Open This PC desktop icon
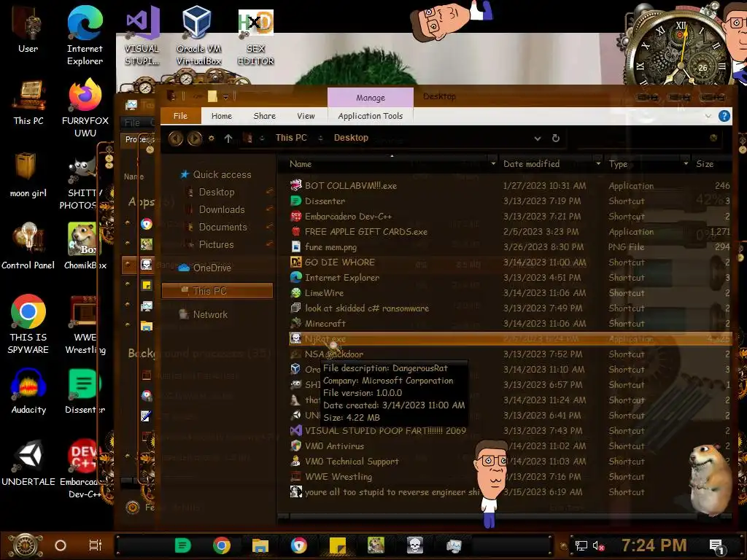747x560 pixels. click(x=28, y=102)
